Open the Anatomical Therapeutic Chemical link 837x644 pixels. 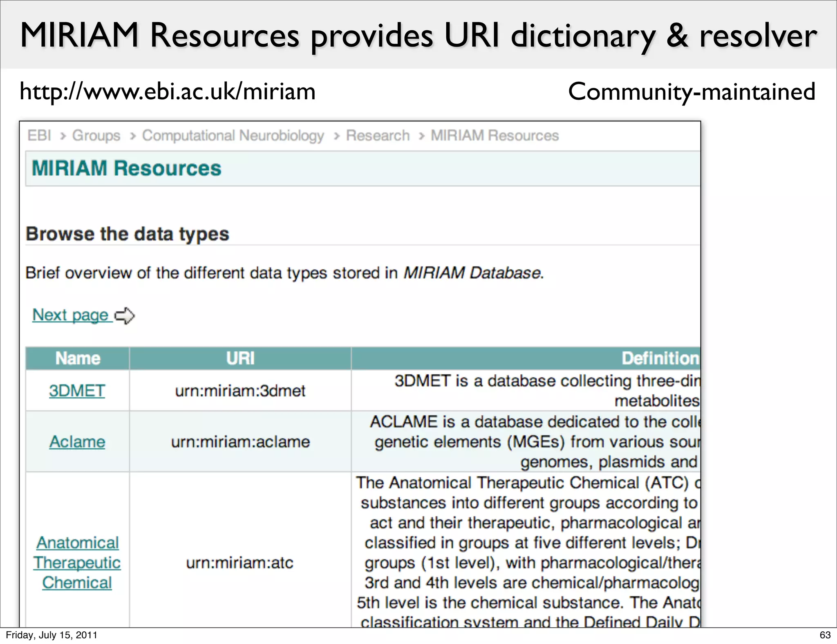(x=77, y=563)
